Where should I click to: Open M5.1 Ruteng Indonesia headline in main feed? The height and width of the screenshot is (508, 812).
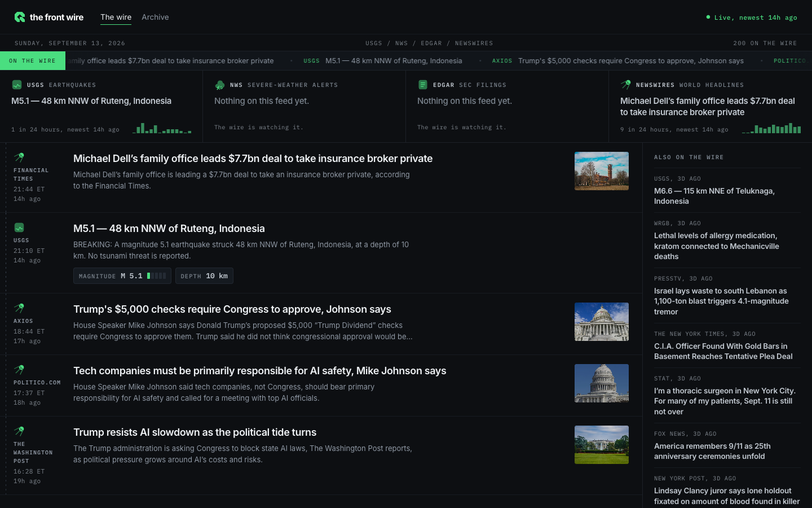169,229
